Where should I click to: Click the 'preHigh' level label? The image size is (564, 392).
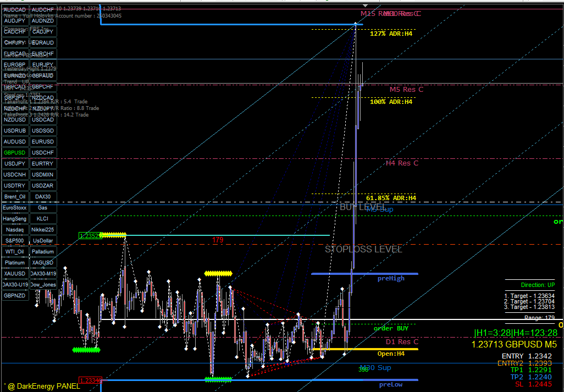[x=391, y=278]
